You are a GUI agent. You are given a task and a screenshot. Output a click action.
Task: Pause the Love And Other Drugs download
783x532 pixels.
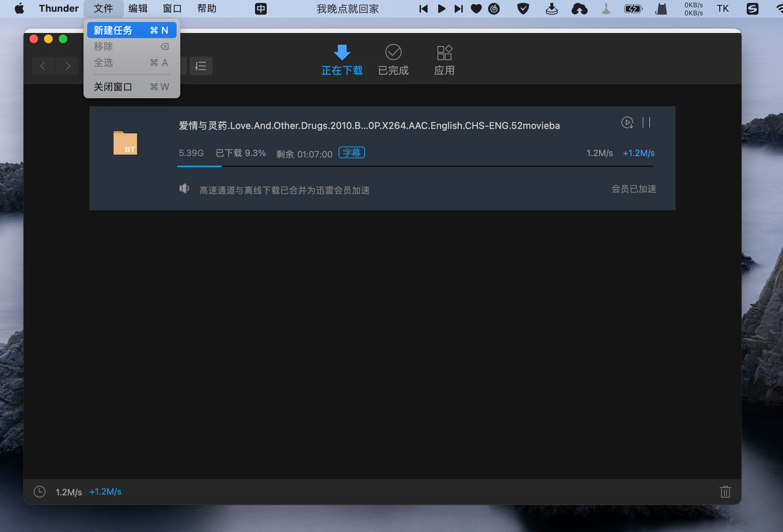click(646, 122)
